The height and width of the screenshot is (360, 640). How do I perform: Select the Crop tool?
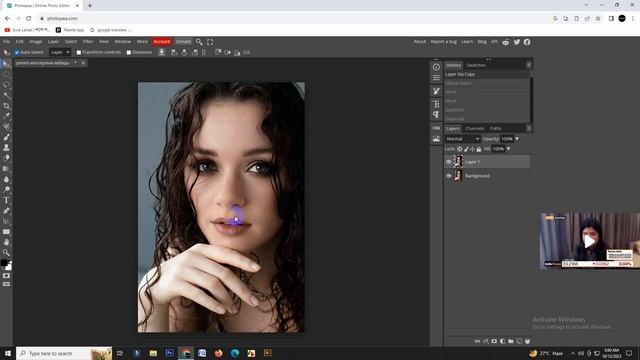pos(6,106)
